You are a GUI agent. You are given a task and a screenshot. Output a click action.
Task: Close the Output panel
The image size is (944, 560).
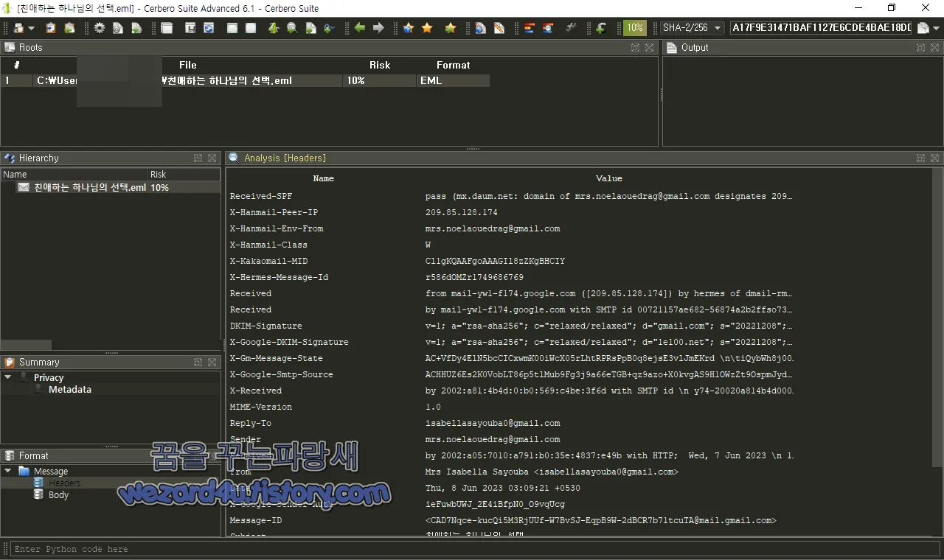pos(935,47)
